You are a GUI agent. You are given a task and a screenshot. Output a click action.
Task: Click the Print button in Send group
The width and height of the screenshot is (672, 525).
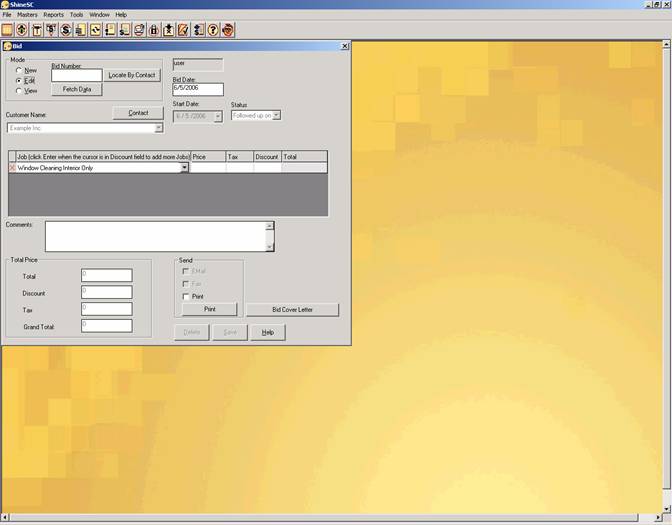coord(210,309)
